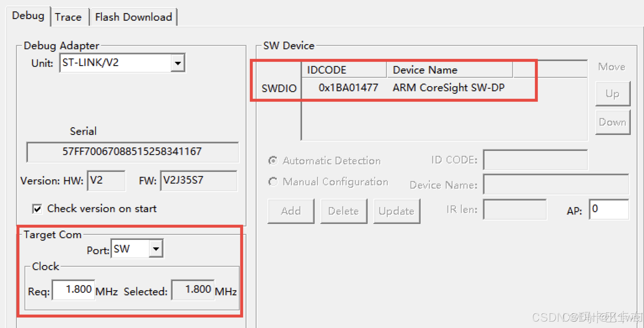
Task: Click the ID CODE input field
Action: (x=535, y=160)
